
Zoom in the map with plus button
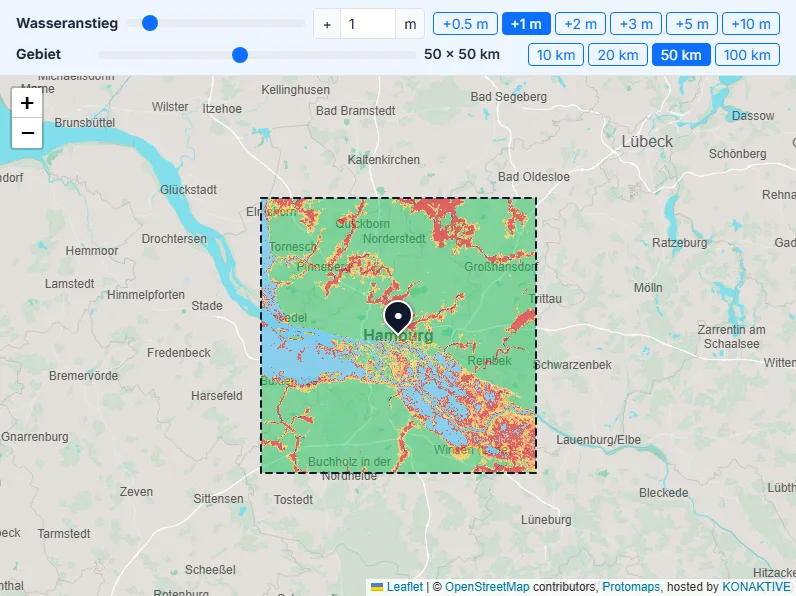point(27,103)
